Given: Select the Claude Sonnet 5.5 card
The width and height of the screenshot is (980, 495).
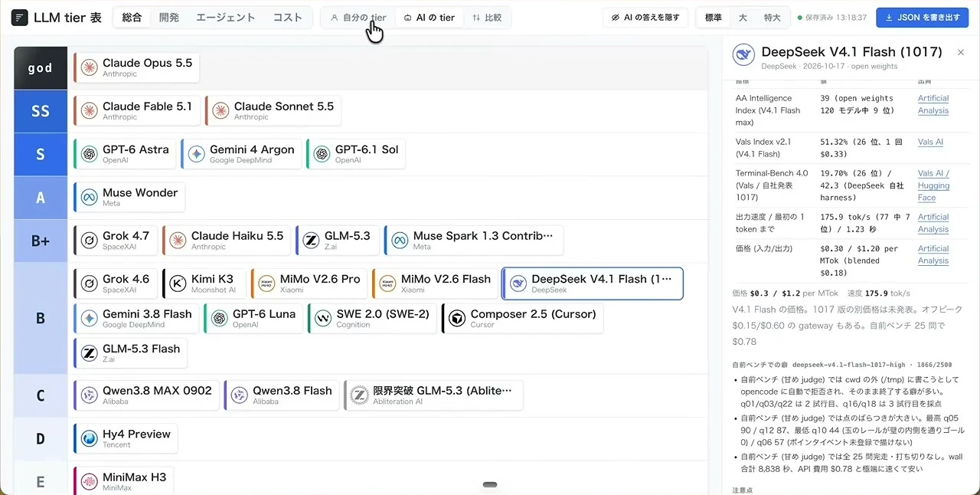Looking at the screenshot, I should click(273, 111).
